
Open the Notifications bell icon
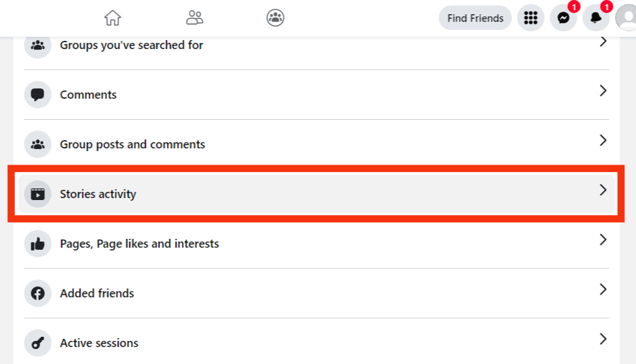pos(596,18)
